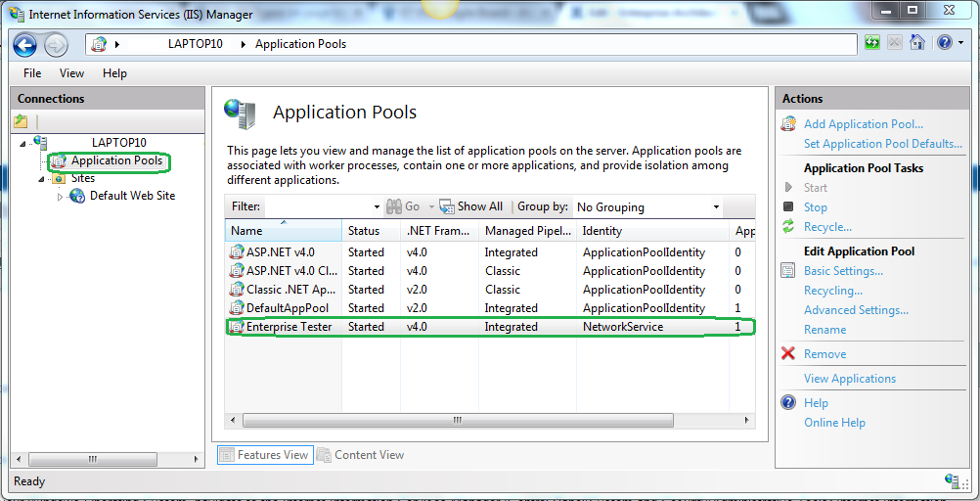Switch to the Content View tab
The image size is (980, 501).
pos(361,455)
